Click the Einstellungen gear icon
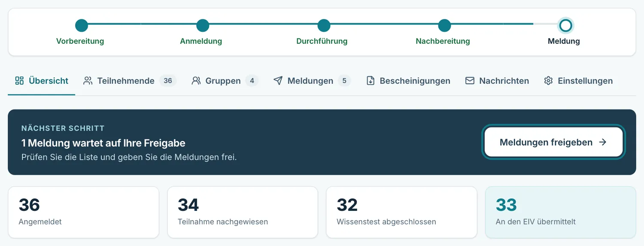This screenshot has width=644, height=246. pos(548,81)
